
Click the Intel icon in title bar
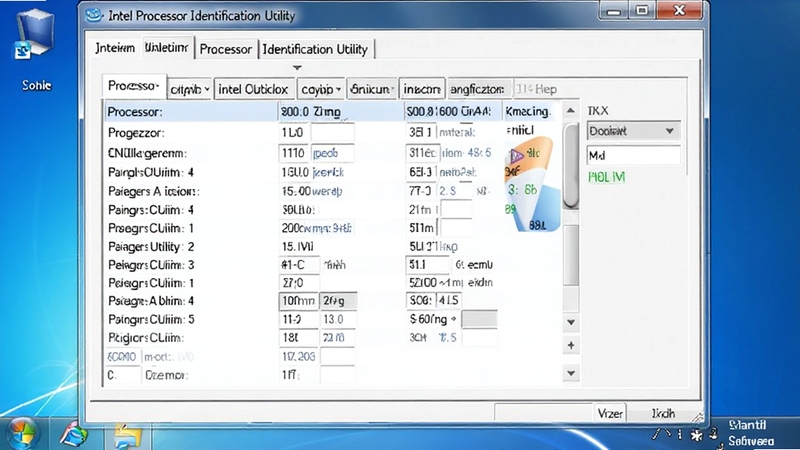(x=93, y=15)
